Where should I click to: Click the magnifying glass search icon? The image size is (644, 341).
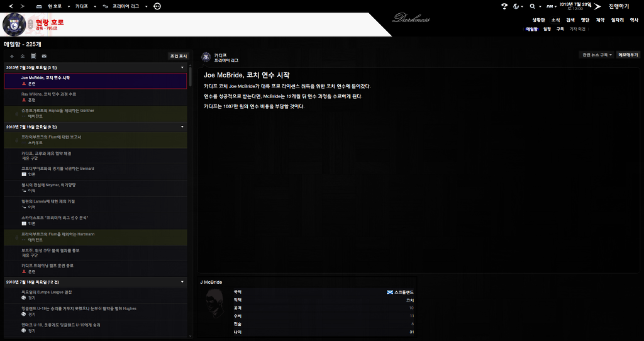point(533,6)
